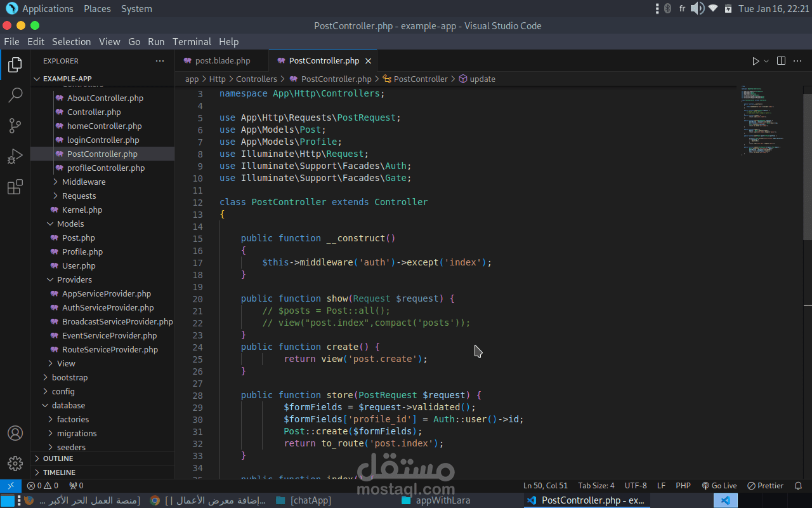This screenshot has height=508, width=812.
Task: Click the PHP language mode button
Action: click(x=683, y=486)
